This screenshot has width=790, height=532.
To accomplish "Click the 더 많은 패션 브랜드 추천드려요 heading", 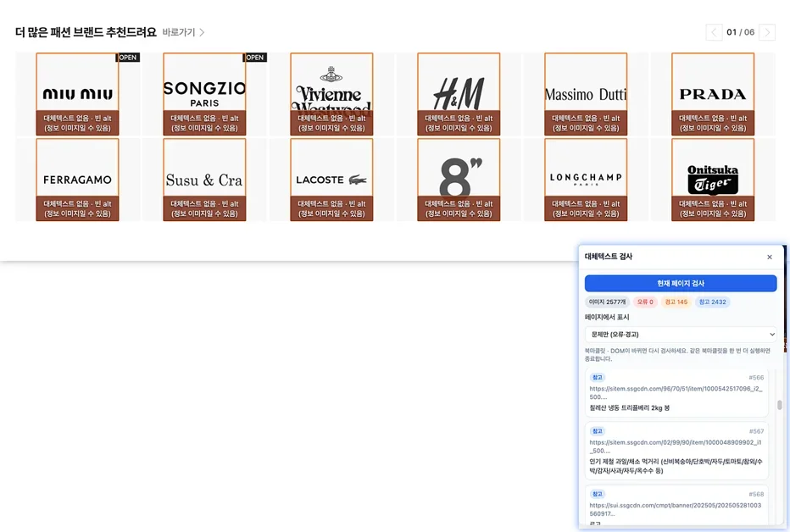I will pyautogui.click(x=86, y=32).
